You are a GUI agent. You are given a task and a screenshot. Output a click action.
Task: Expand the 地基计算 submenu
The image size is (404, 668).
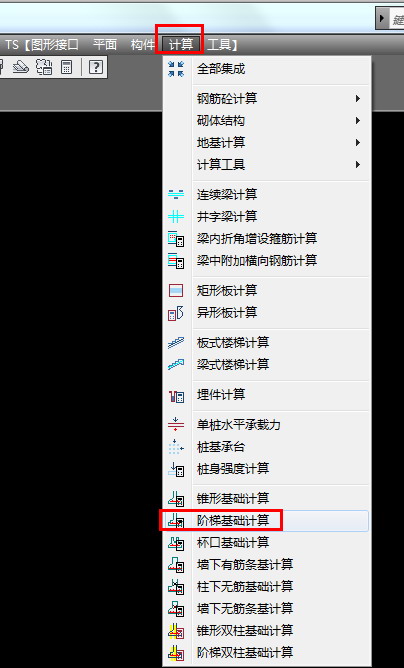358,142
